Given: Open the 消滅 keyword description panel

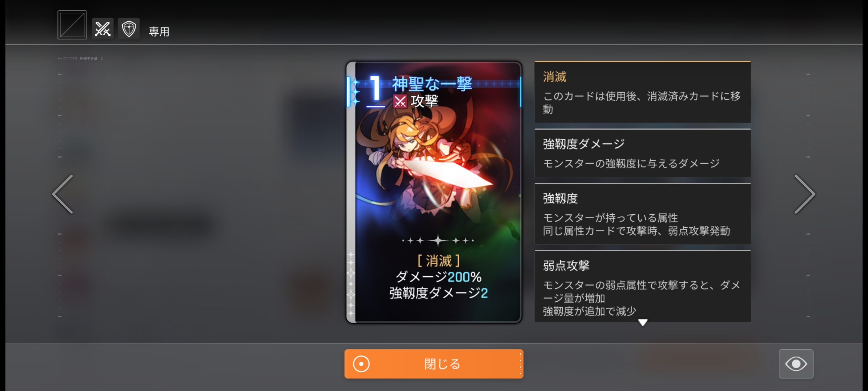Looking at the screenshot, I should coord(643,92).
